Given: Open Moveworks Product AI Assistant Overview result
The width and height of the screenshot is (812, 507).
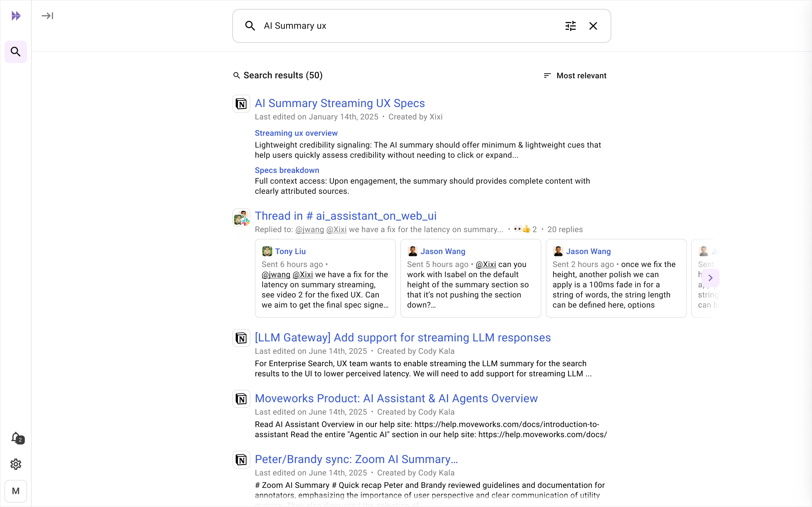Looking at the screenshot, I should click(396, 398).
